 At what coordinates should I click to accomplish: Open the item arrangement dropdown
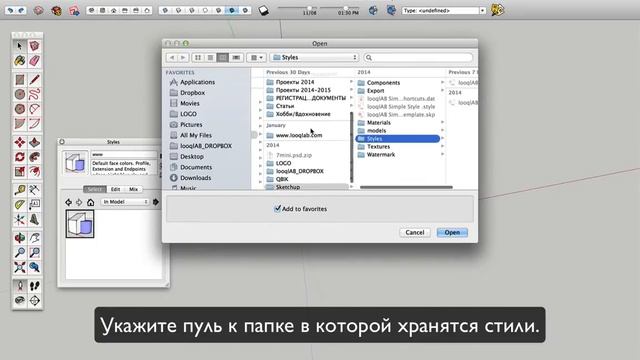click(256, 58)
